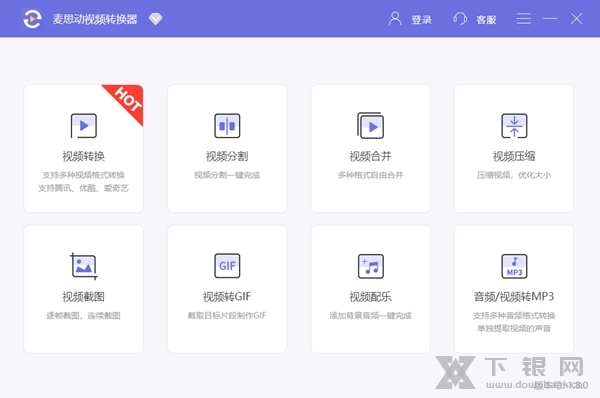
Task: Click the VIP diamond icon
Action: tap(155, 19)
